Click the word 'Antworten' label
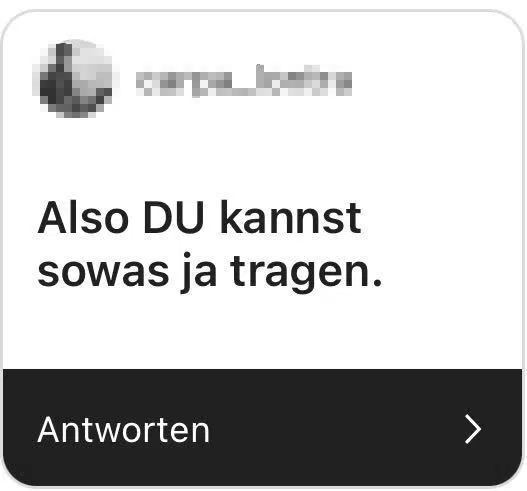The height and width of the screenshot is (491, 527). (x=123, y=429)
